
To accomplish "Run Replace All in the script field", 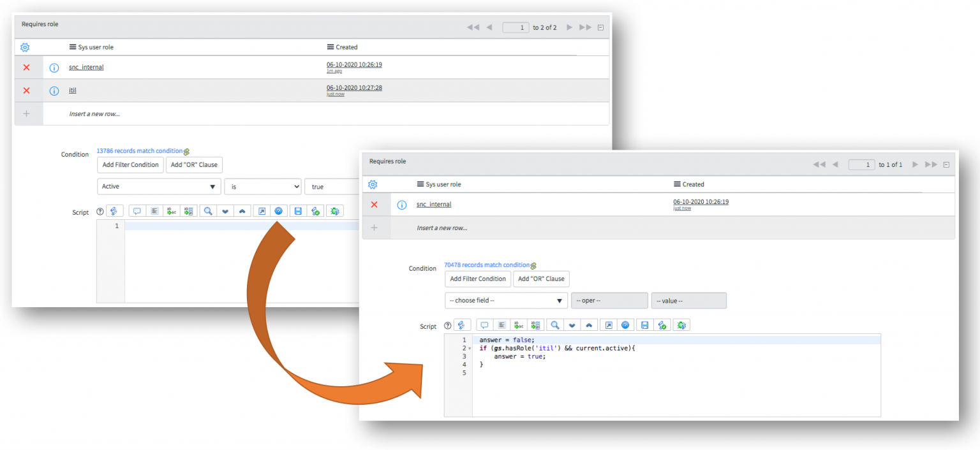I will tap(535, 324).
